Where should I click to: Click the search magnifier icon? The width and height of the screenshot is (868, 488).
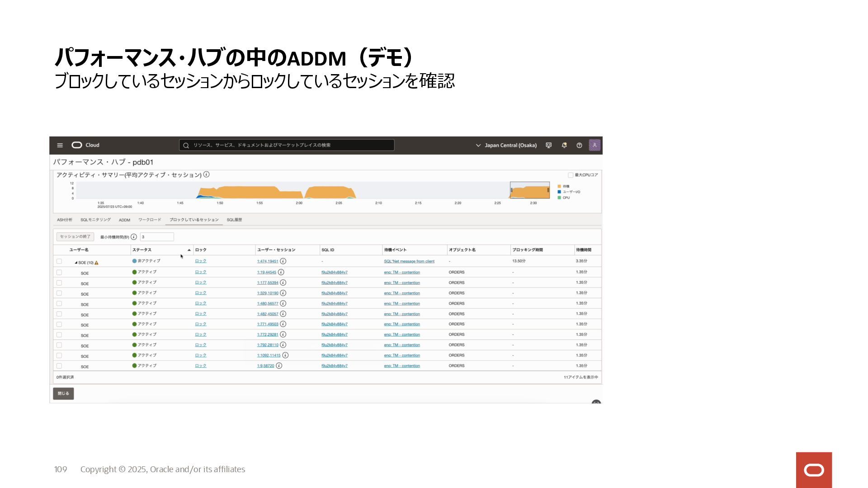pyautogui.click(x=186, y=145)
